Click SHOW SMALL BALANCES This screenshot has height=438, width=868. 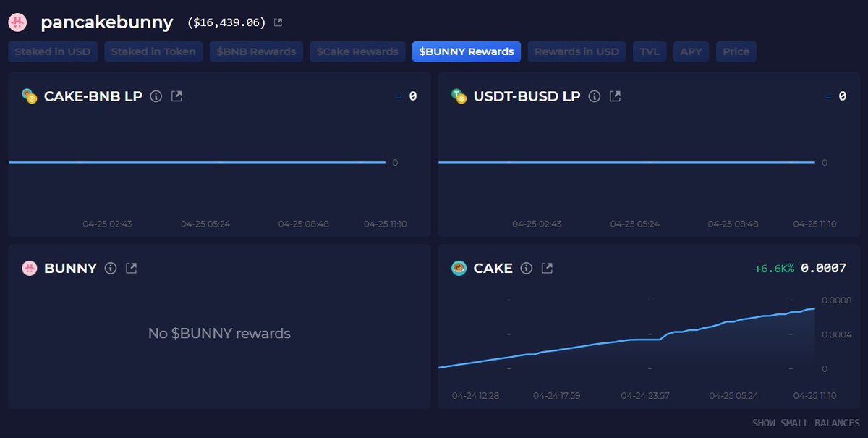click(806, 423)
